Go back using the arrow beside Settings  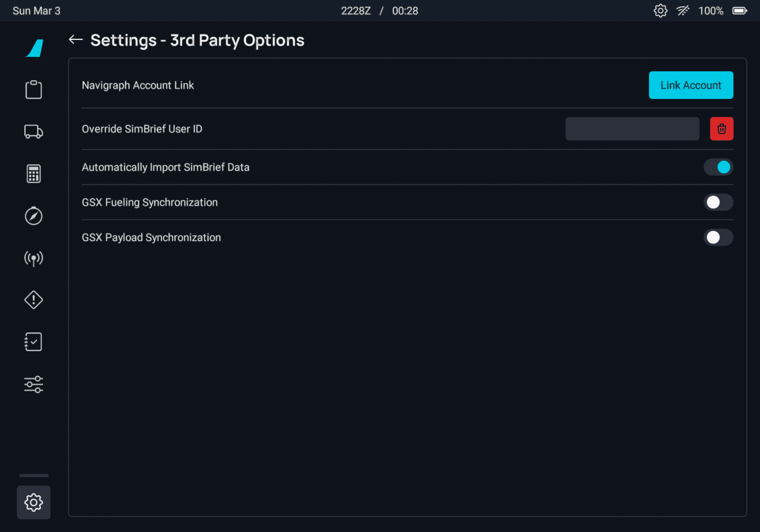click(x=76, y=40)
